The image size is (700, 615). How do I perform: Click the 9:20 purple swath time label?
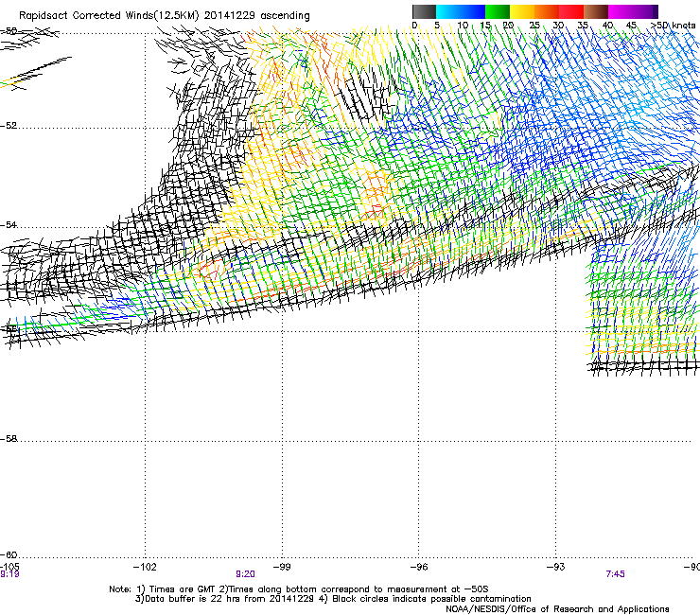click(246, 574)
